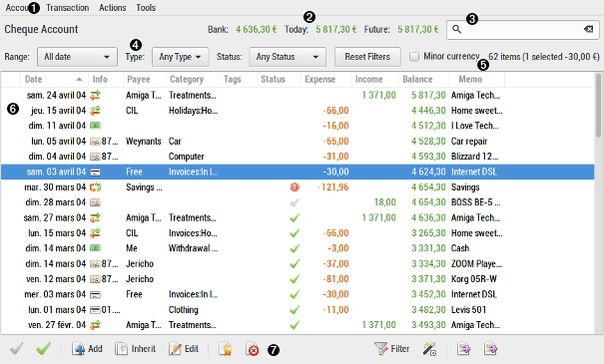This screenshot has width=604, height=364.
Task: Clear the search field with the erase icon
Action: tap(588, 29)
